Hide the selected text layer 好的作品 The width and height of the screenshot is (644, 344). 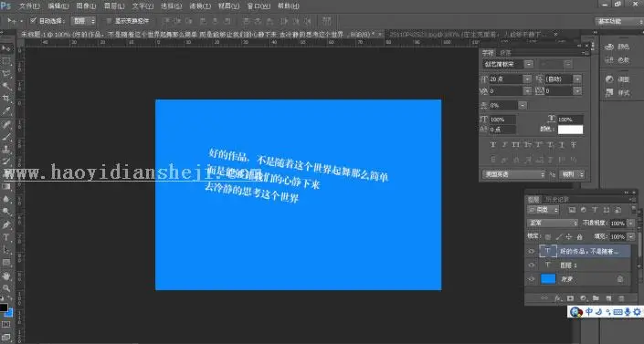pyautogui.click(x=532, y=251)
